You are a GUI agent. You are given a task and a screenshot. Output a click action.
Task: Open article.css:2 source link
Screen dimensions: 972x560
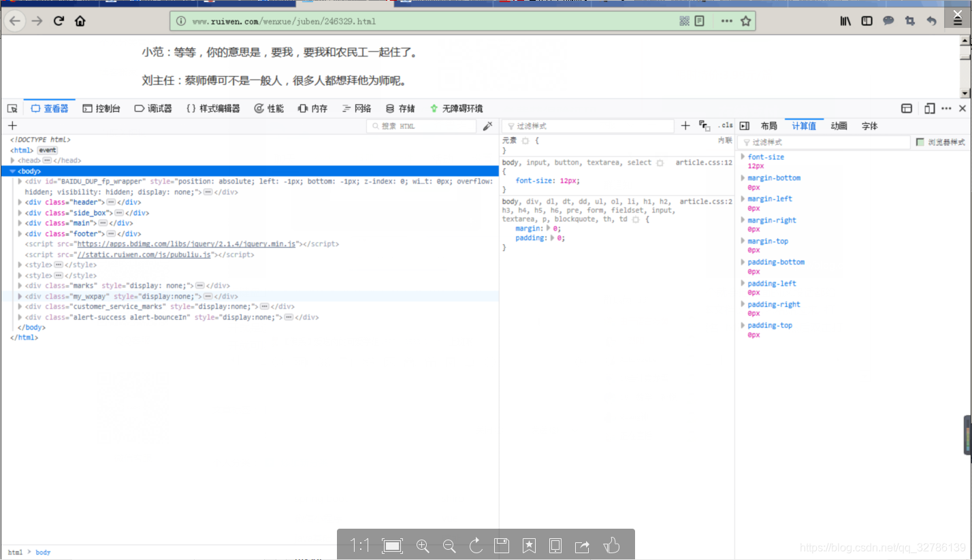tap(707, 201)
